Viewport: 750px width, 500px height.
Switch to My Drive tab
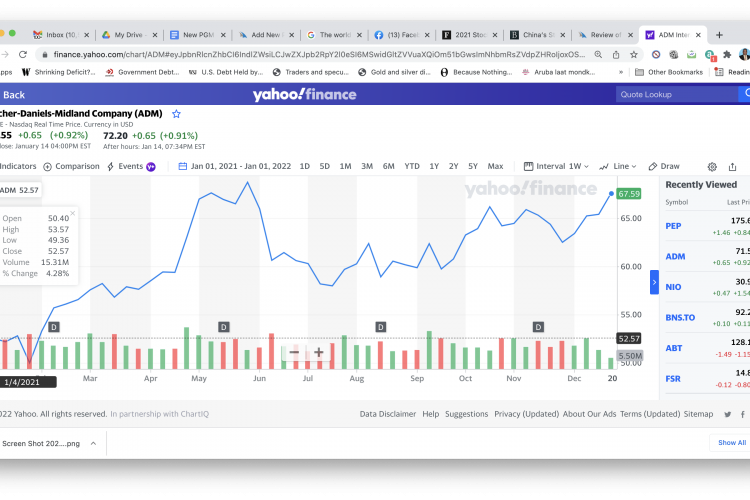(129, 35)
